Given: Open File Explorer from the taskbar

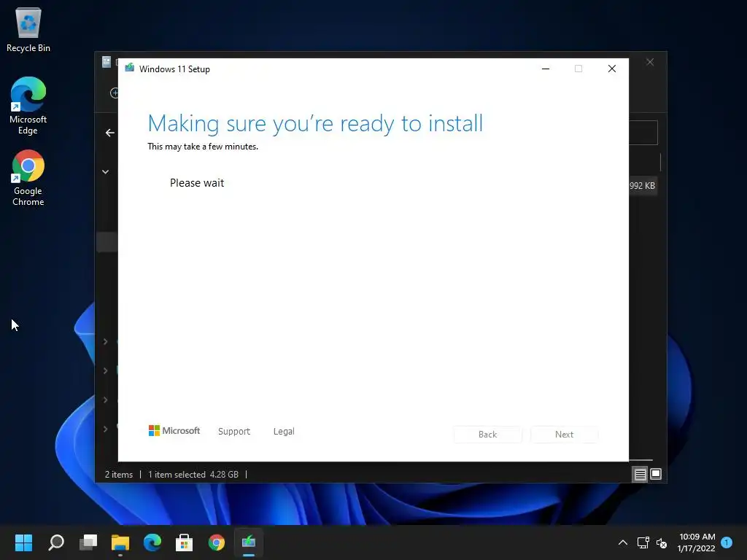Looking at the screenshot, I should [x=120, y=542].
